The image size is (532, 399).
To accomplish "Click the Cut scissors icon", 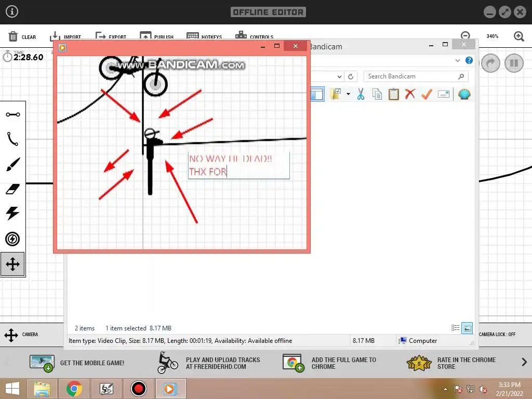I will pos(361,94).
